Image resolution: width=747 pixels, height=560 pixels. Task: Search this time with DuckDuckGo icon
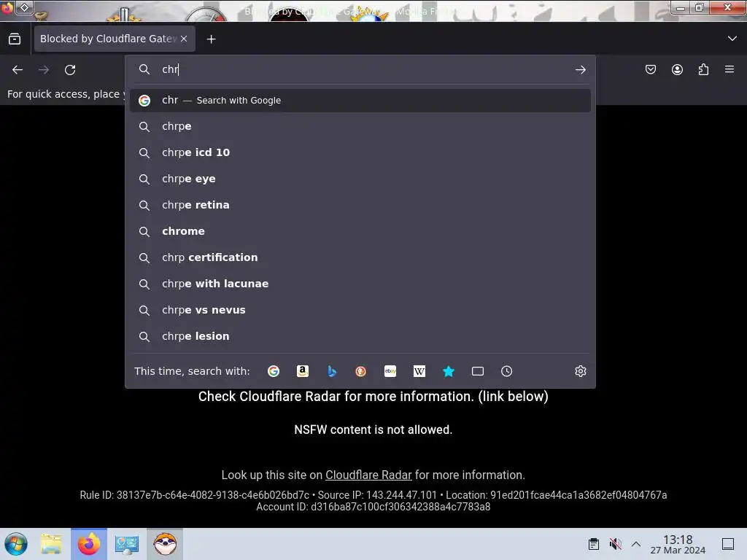point(360,371)
